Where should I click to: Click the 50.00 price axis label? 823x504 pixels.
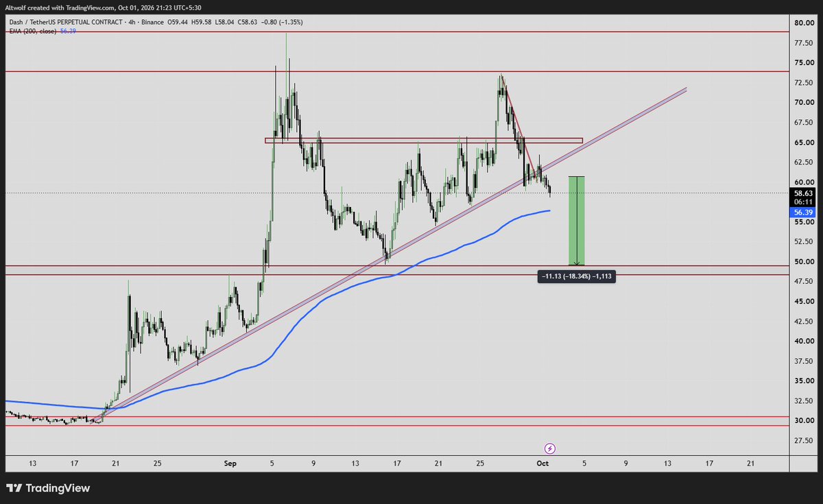click(x=804, y=261)
